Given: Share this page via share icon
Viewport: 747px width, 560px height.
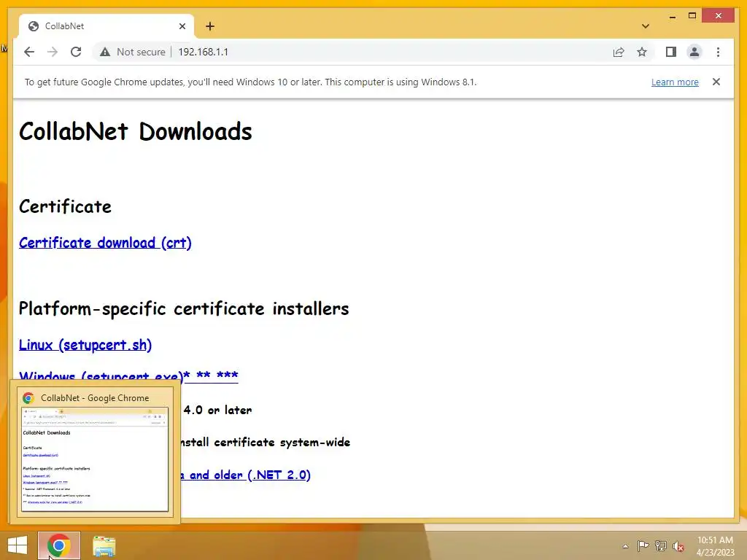Looking at the screenshot, I should click(619, 52).
